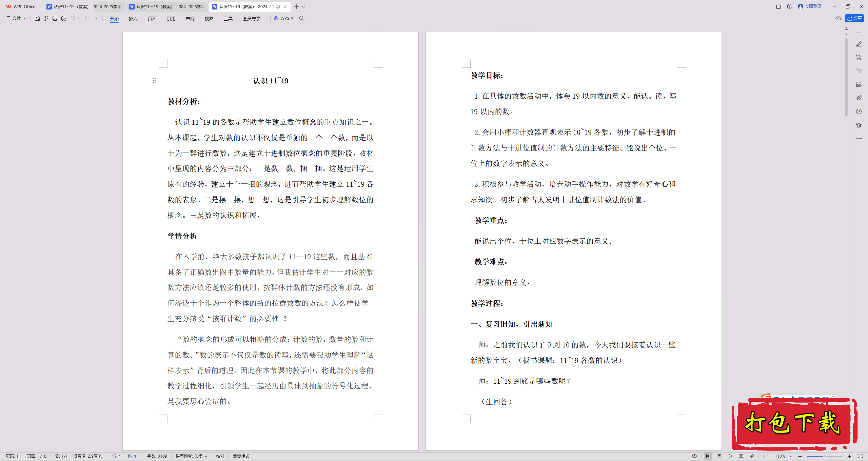Click the export-to-PDF icon next to Save

(x=46, y=18)
